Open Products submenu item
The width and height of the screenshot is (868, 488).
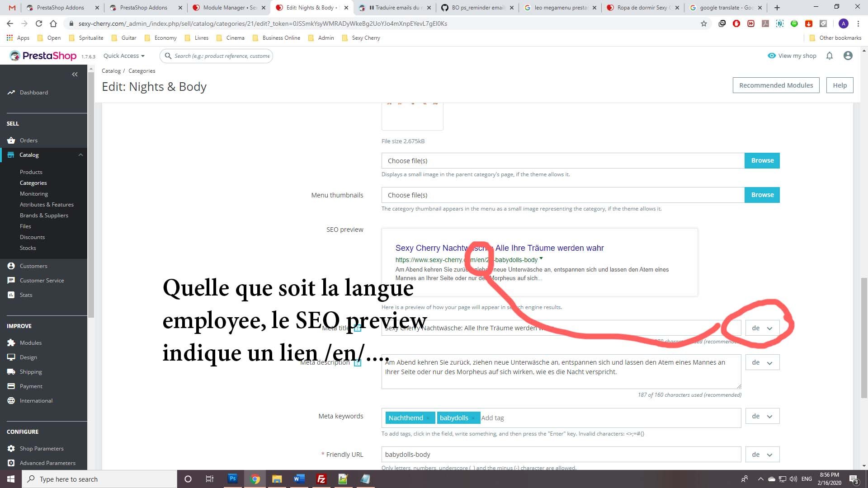click(31, 172)
